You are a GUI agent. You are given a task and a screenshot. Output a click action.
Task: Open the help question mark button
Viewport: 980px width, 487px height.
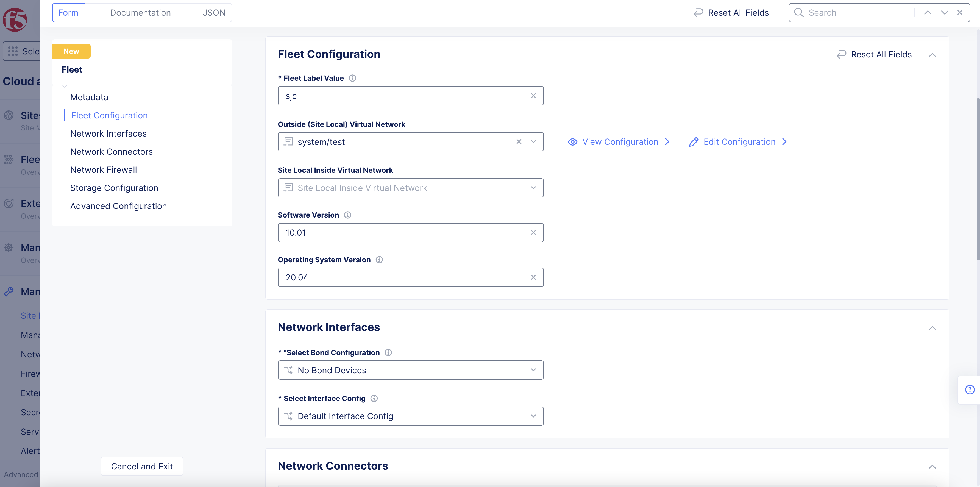coord(970,389)
